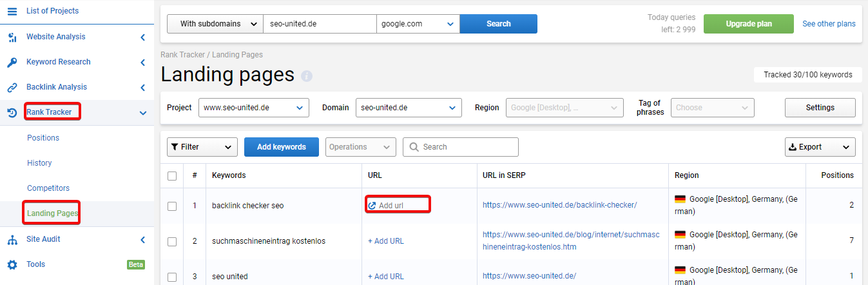The image size is (868, 285).
Task: Click the Tracked 30/100 keywords label
Action: (x=808, y=75)
